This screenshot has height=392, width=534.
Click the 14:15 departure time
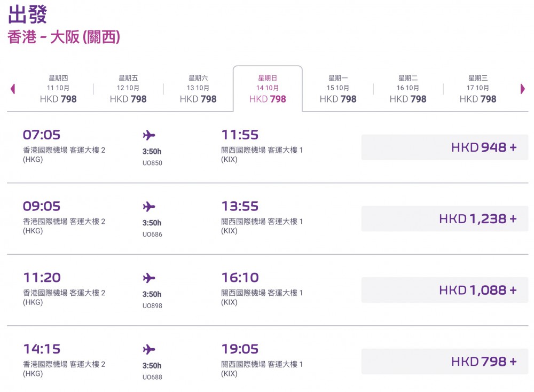coord(42,349)
